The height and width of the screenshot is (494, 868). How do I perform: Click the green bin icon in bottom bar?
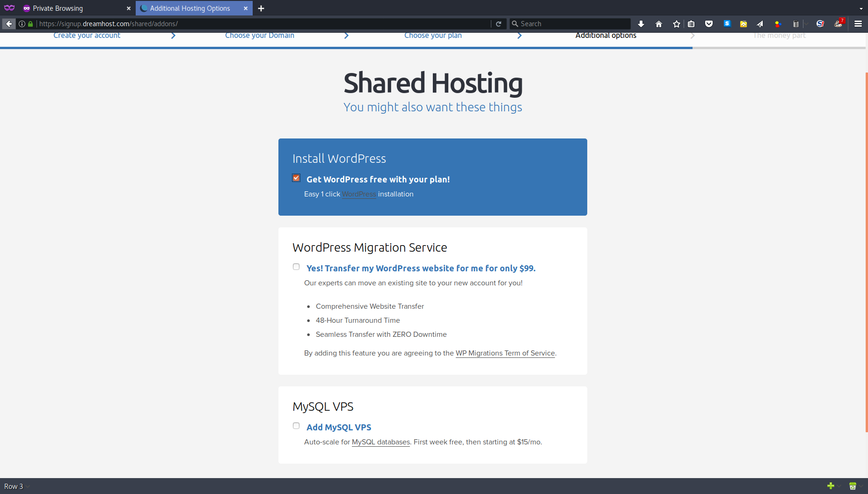pos(853,486)
